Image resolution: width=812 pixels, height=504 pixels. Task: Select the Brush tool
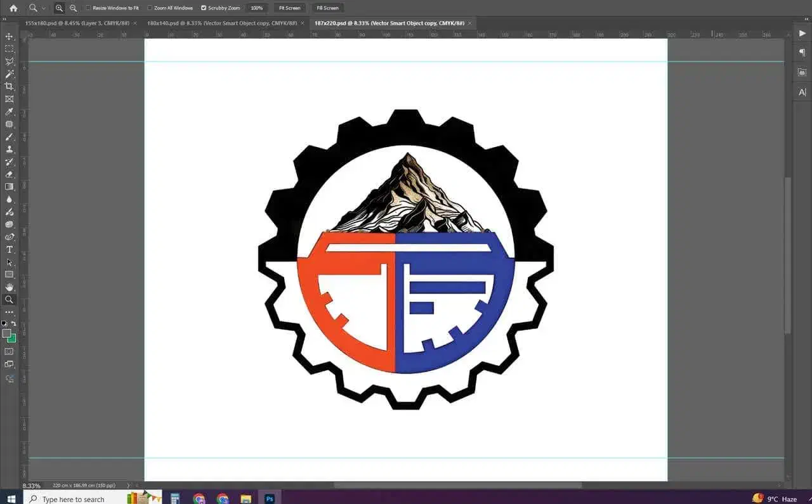click(10, 136)
